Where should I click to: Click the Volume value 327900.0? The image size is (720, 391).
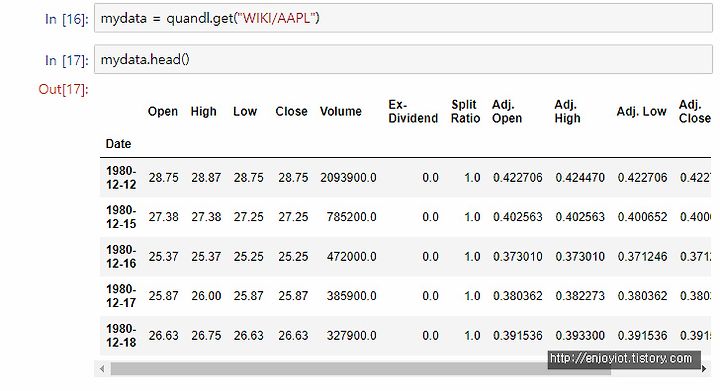coord(351,335)
